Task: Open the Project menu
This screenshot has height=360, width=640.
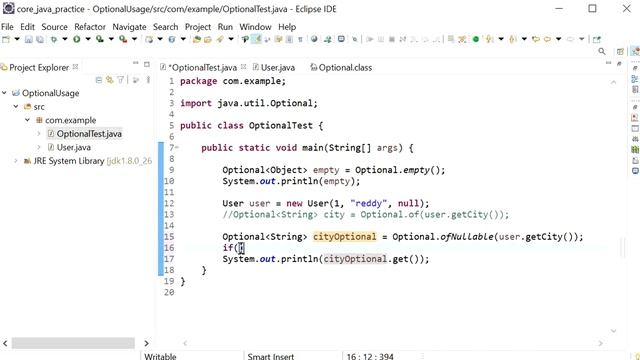Action: tap(198, 27)
